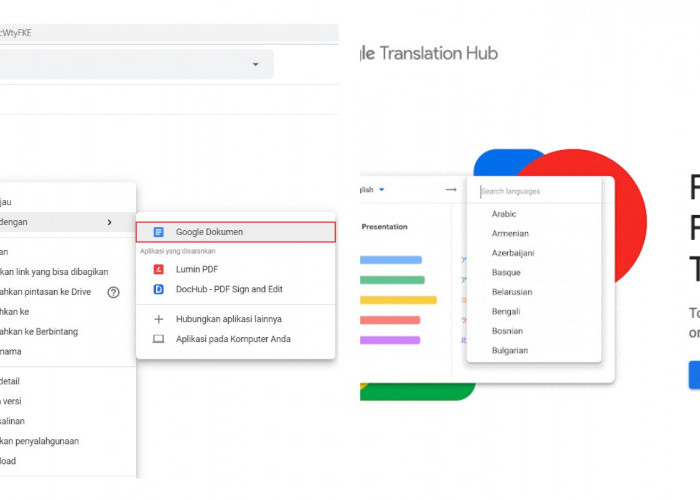Click the plus icon for Hubungkan aplikasi lainnya
This screenshot has width=700, height=500.
(x=158, y=319)
